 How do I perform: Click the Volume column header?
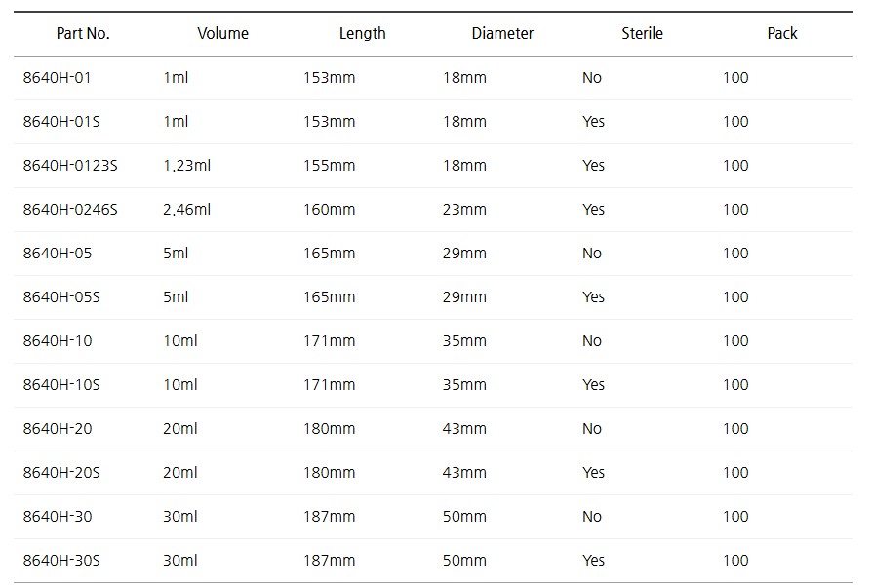click(222, 33)
